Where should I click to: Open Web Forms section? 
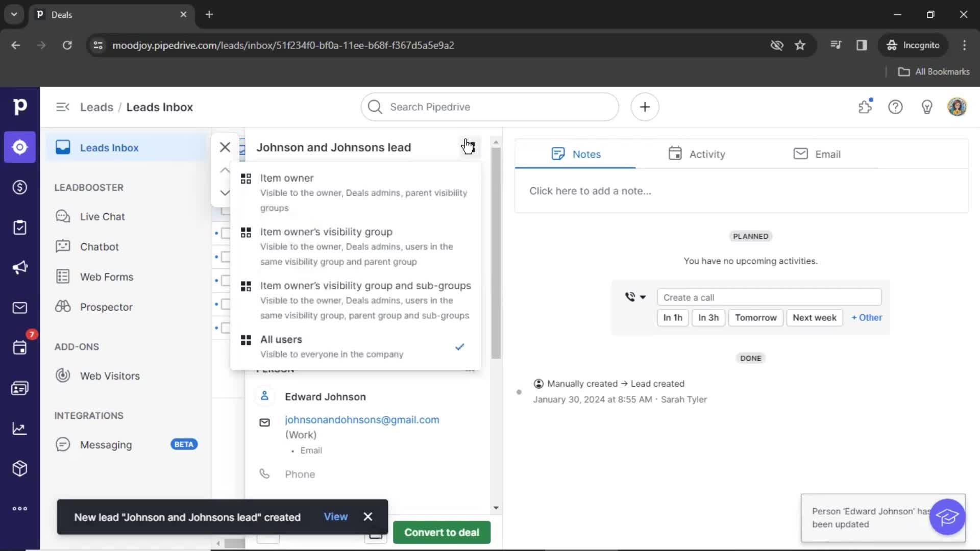coord(106,277)
